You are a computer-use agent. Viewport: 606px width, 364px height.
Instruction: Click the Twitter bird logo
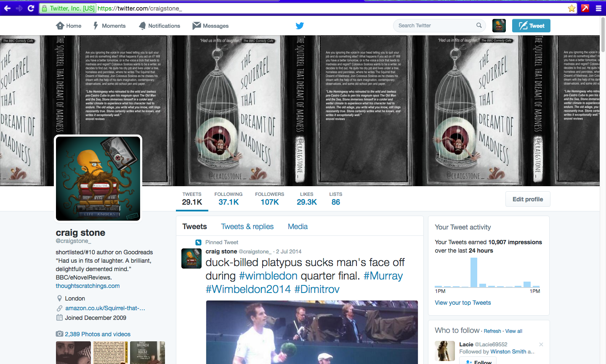pos(300,26)
